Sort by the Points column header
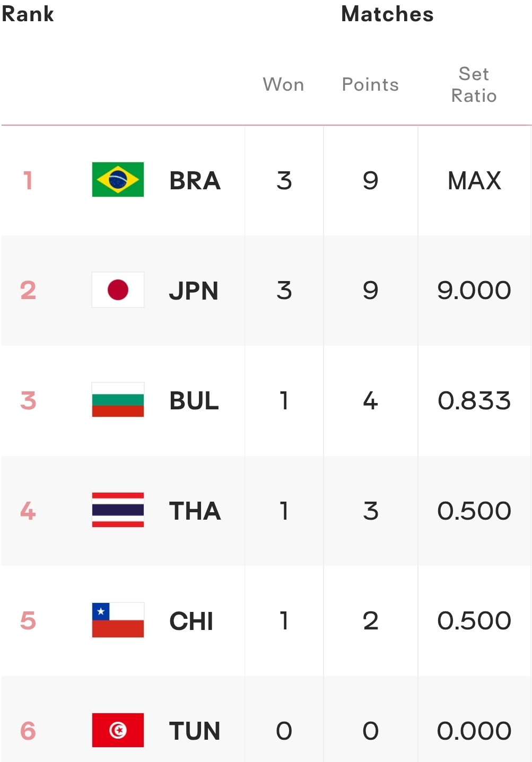The height and width of the screenshot is (762, 532). click(370, 85)
